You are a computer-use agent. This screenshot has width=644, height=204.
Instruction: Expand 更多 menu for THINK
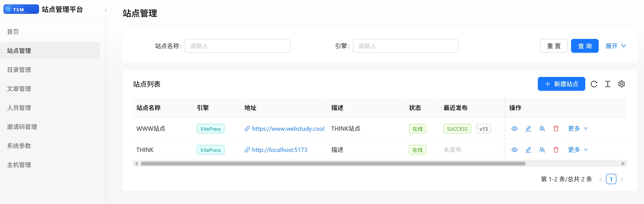pos(578,149)
